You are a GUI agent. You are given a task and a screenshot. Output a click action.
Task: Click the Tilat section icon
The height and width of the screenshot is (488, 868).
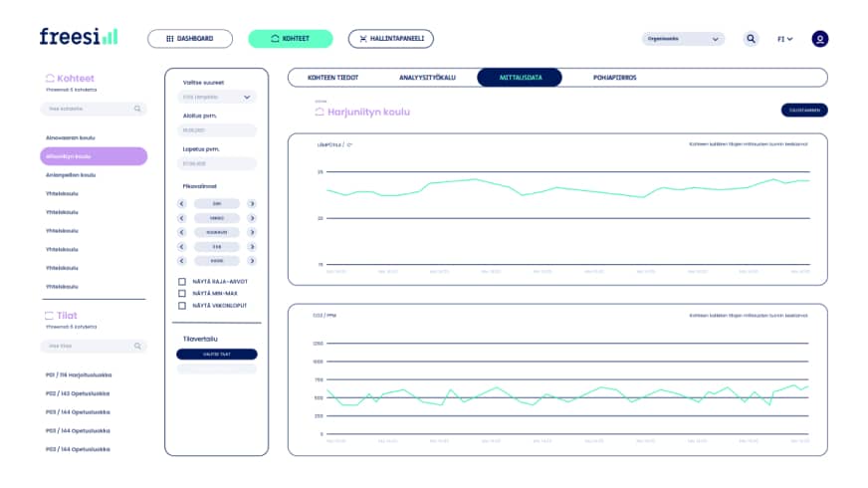tap(49, 315)
